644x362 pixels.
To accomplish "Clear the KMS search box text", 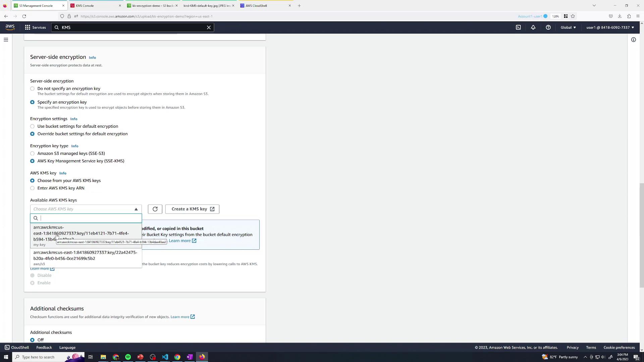I will [209, 27].
